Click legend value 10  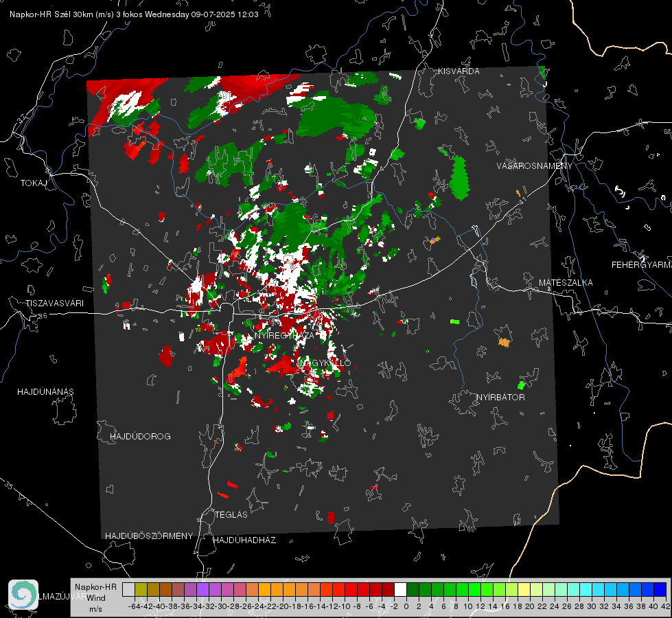tap(468, 606)
